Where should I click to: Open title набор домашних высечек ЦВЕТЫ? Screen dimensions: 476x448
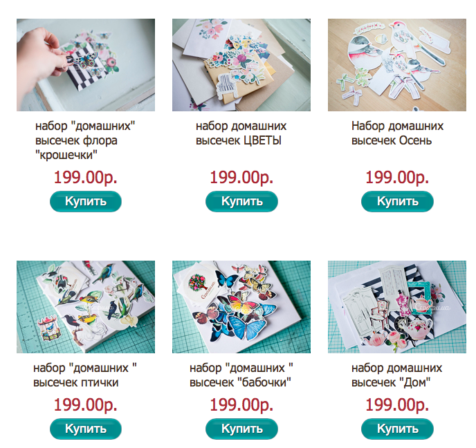(x=241, y=133)
